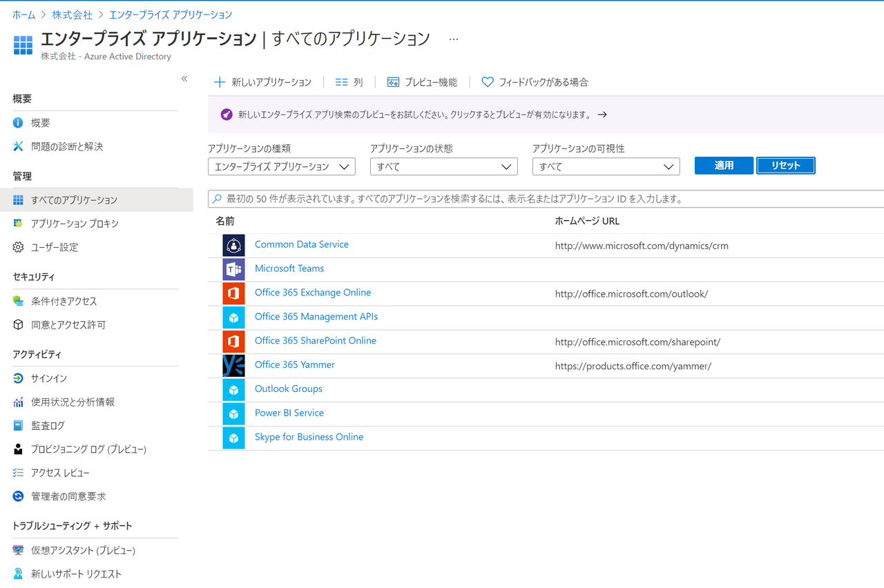The width and height of the screenshot is (884, 588).
Task: Click the Office 365 Yammer icon
Action: point(233,366)
